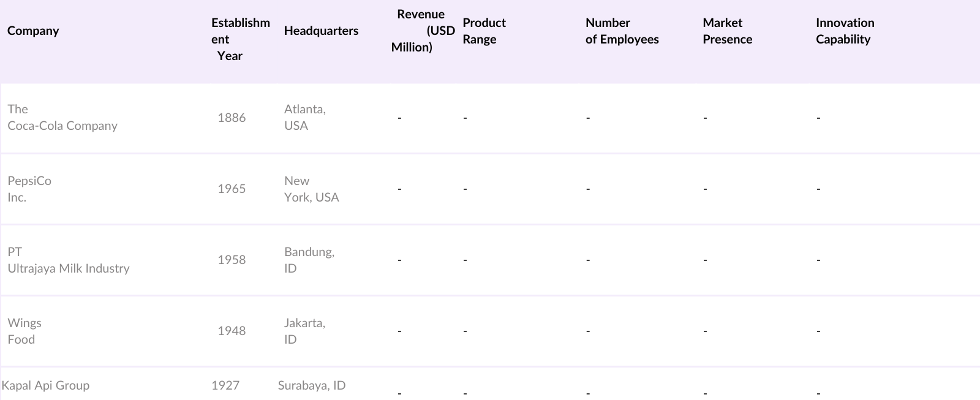Screen dimensions: 980x400
Task: Click the Market Presence column header
Action: pos(727,31)
